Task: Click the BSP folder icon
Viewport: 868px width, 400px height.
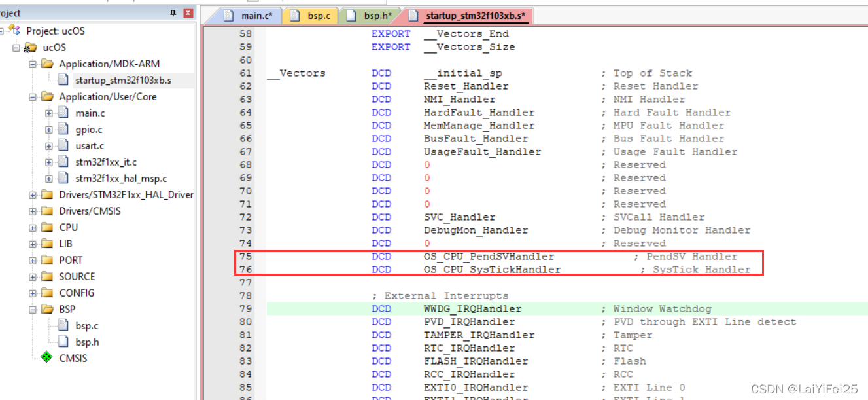Action: 47,309
